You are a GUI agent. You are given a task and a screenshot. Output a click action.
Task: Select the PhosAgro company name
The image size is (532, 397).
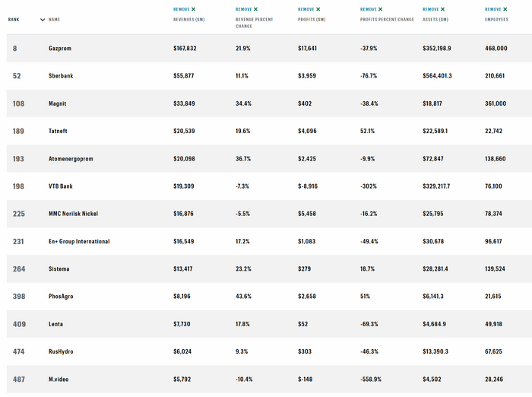pos(62,297)
